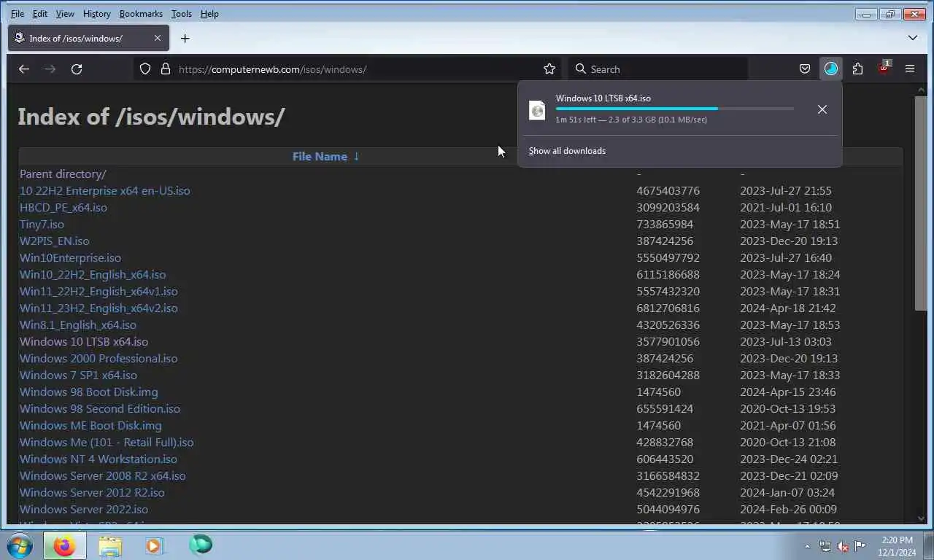934x560 pixels.
Task: Open the File menu
Action: pos(18,14)
